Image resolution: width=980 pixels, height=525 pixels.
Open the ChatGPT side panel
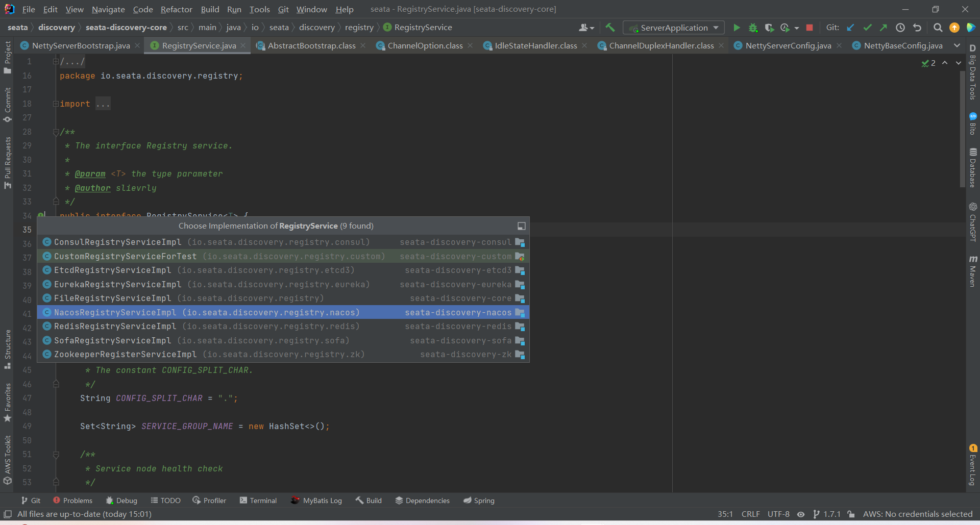point(973,222)
